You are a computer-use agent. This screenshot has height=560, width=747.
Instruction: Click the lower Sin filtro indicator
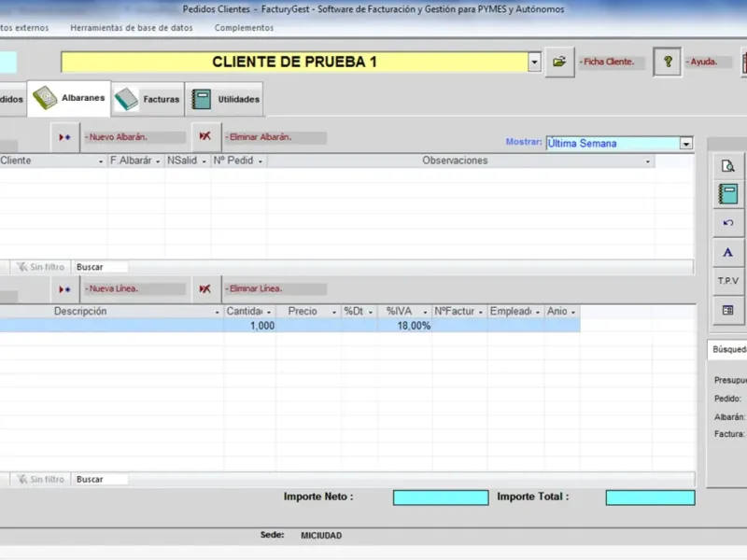pos(40,480)
